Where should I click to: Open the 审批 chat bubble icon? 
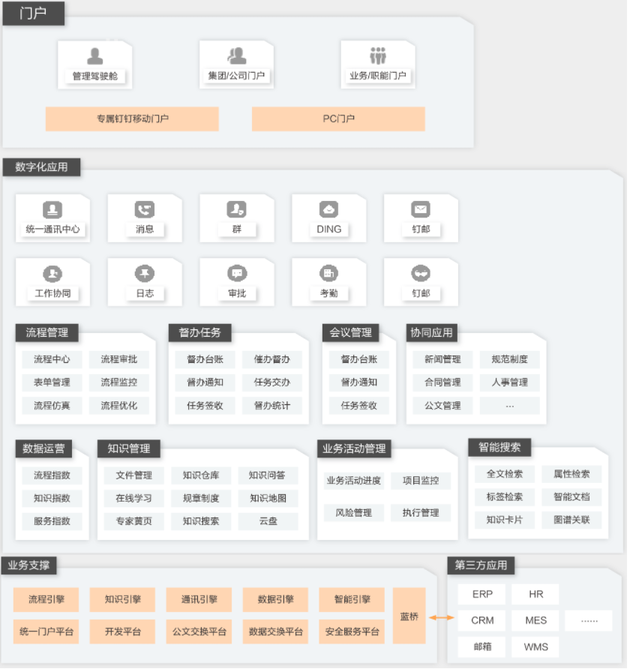point(237,274)
